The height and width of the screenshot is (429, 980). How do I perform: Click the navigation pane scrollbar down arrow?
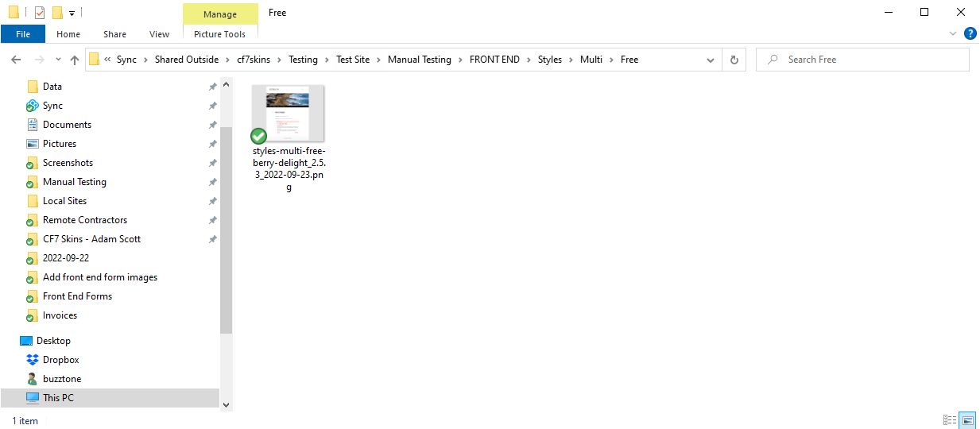point(226,404)
